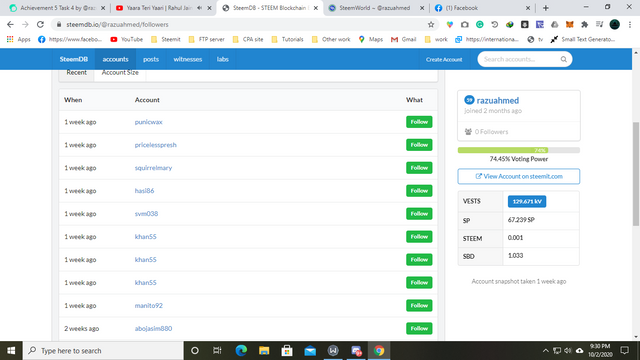
Task: Open Gmail bookmark
Action: point(403,39)
